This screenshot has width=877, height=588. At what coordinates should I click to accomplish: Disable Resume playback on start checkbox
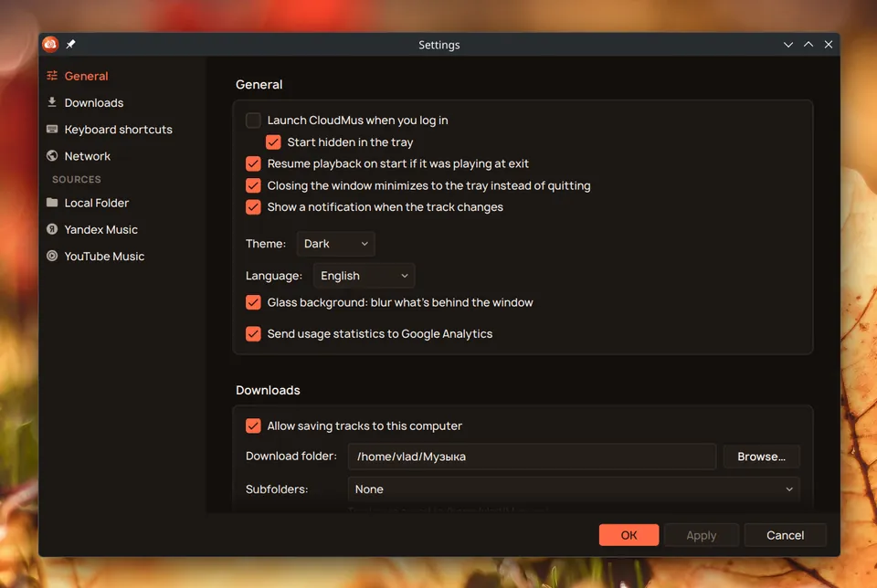click(x=253, y=163)
